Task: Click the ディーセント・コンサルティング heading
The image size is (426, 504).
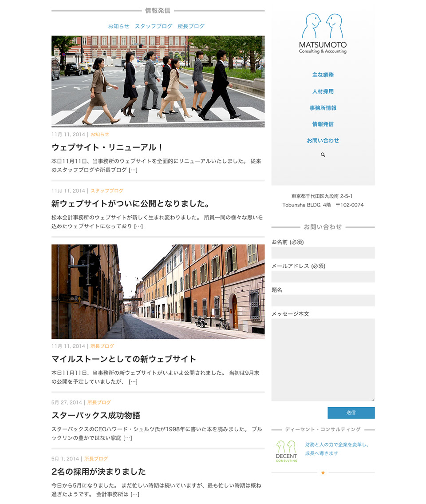Action: pyautogui.click(x=323, y=429)
